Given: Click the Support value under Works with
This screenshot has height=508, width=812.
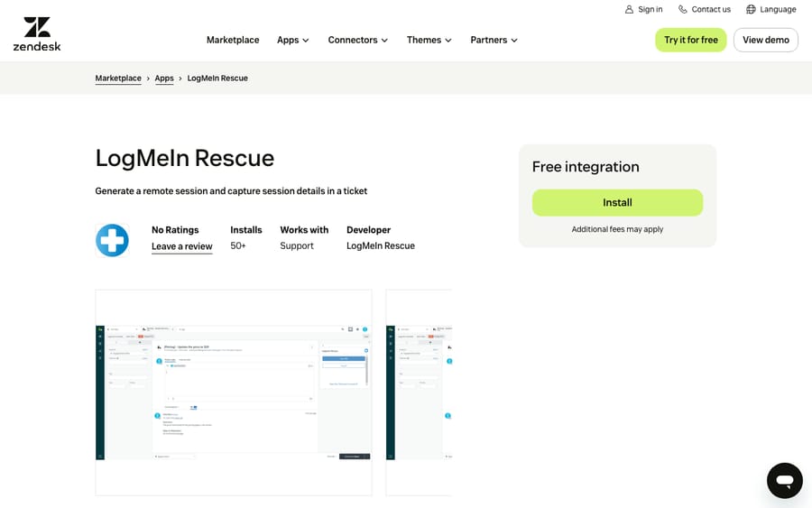Looking at the screenshot, I should [x=297, y=245].
